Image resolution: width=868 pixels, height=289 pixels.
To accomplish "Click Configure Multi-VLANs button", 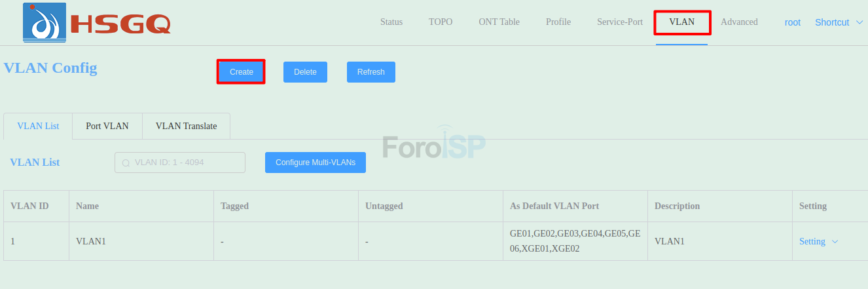I will point(315,163).
